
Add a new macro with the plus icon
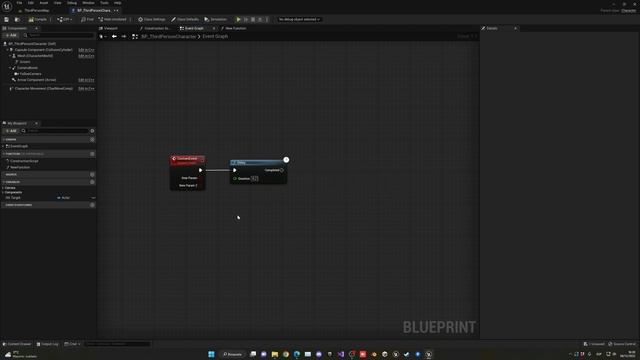coord(92,175)
